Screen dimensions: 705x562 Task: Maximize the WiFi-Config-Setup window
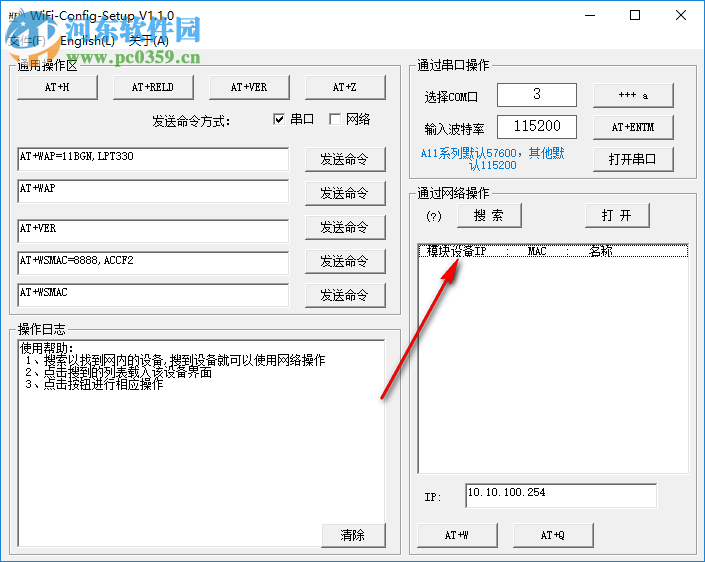635,15
